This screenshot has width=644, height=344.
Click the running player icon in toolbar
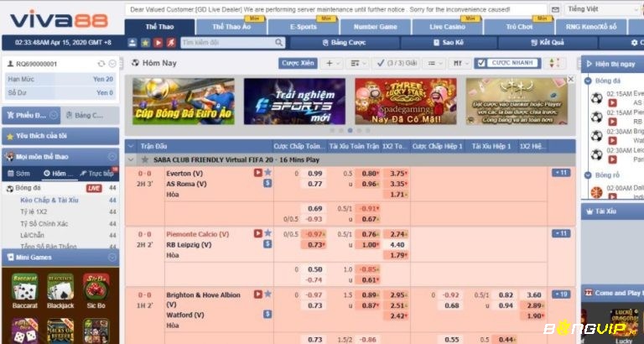click(x=171, y=42)
